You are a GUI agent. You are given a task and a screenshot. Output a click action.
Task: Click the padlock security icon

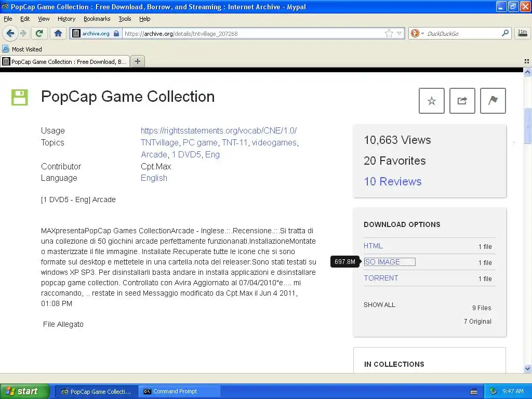click(x=116, y=33)
